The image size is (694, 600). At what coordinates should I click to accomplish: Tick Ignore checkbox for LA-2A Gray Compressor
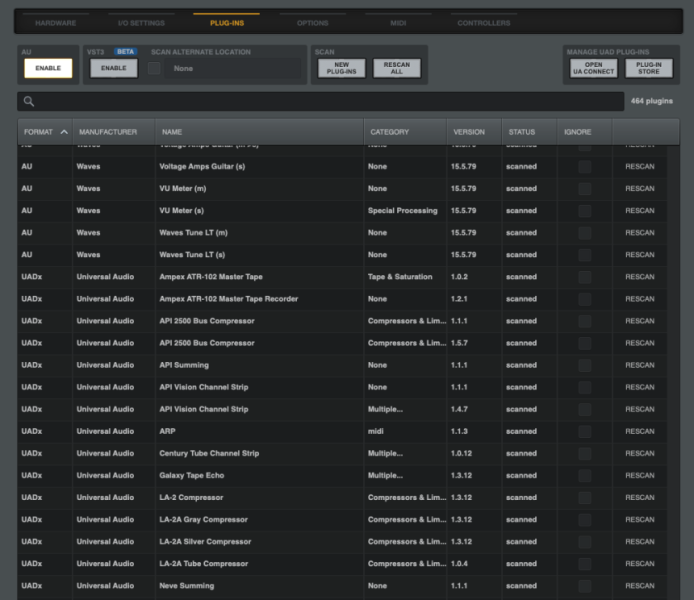tap(585, 520)
